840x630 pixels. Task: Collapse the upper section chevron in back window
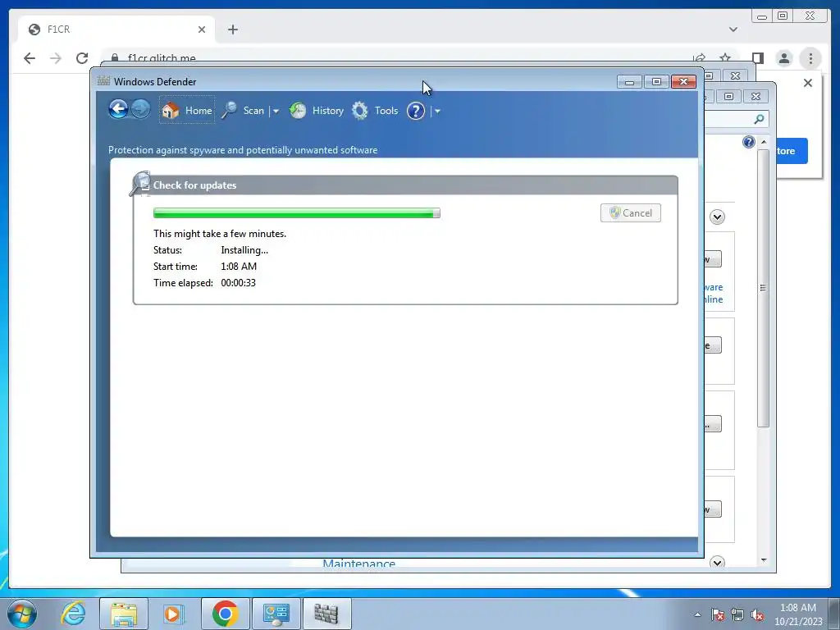717,217
